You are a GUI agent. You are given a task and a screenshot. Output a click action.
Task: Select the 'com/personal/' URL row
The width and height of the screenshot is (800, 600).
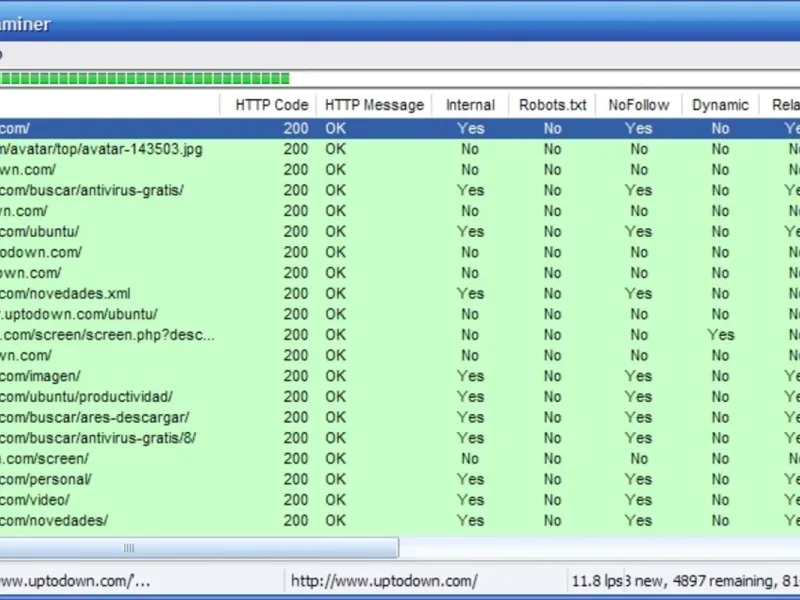(x=400, y=479)
